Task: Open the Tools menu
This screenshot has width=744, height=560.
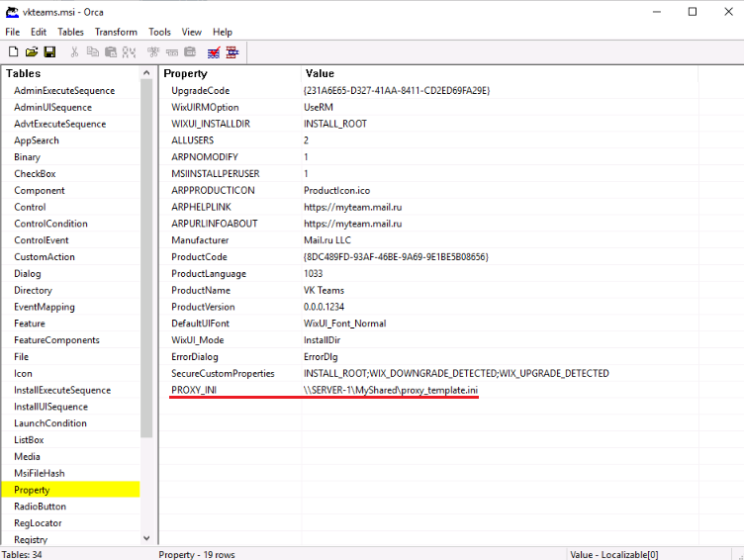Action: click(159, 32)
